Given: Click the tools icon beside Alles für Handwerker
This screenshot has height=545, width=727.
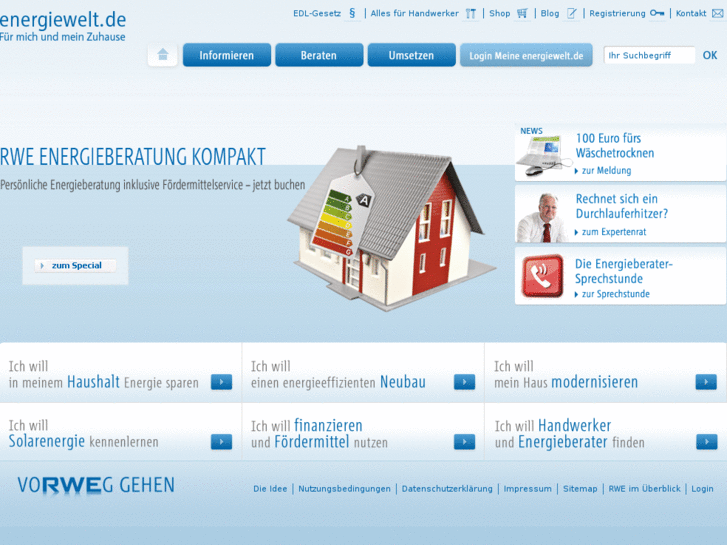Looking at the screenshot, I should (x=471, y=13).
